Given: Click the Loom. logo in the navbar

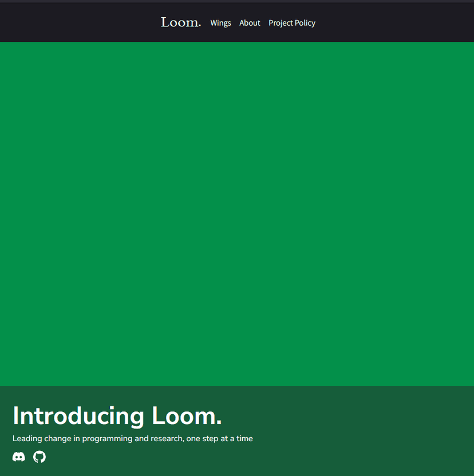Looking at the screenshot, I should click(181, 22).
